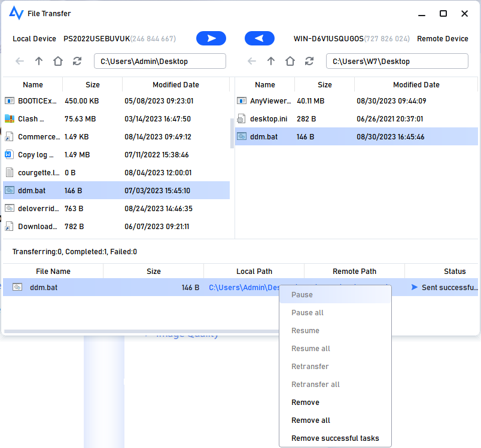Click the Status column header
This screenshot has height=448, width=481.
(442, 271)
